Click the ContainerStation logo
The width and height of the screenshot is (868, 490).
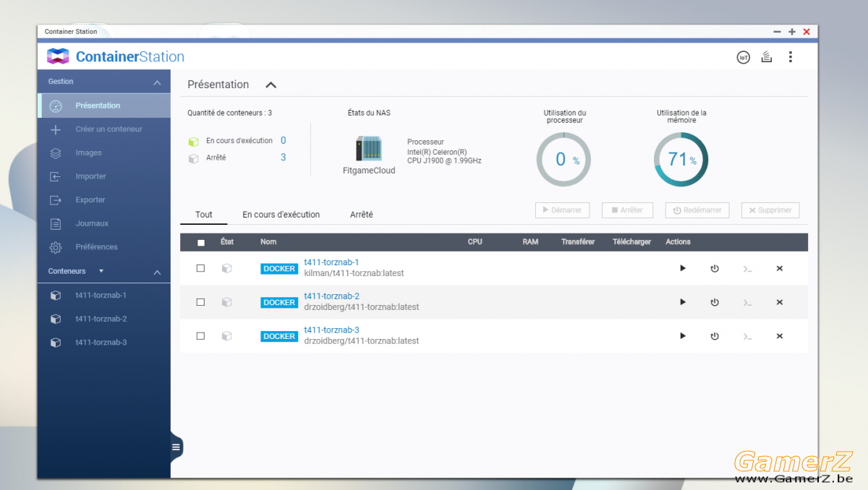(x=116, y=56)
